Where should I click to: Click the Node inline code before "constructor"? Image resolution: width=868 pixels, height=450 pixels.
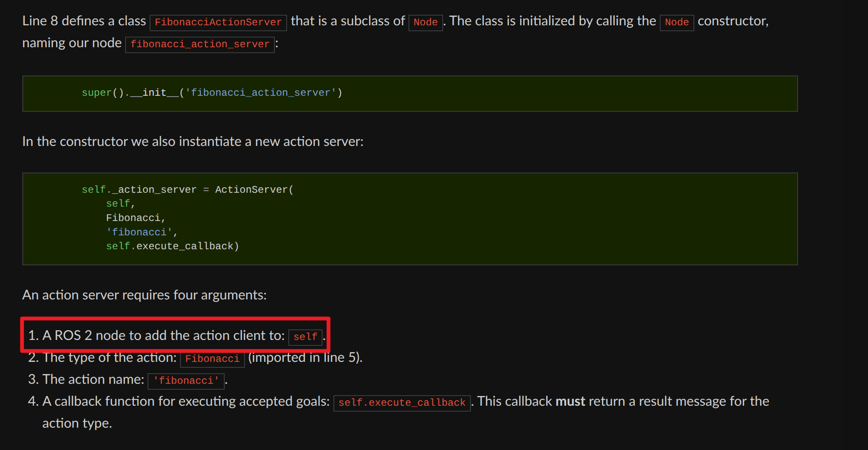coord(676,22)
